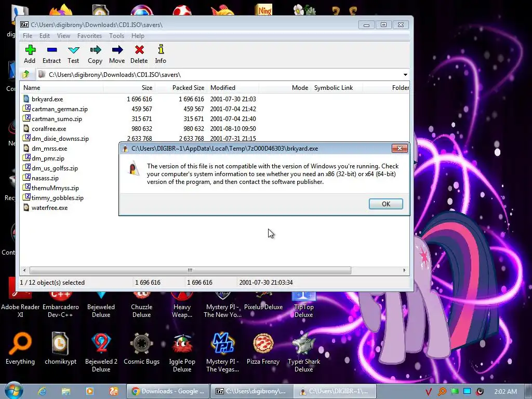Open chomikrypt desktop icon
Image resolution: width=532 pixels, height=399 pixels.
click(60, 348)
